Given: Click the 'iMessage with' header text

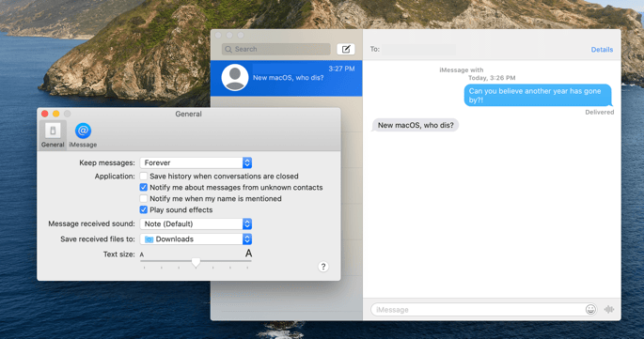Looking at the screenshot, I should 462,70.
